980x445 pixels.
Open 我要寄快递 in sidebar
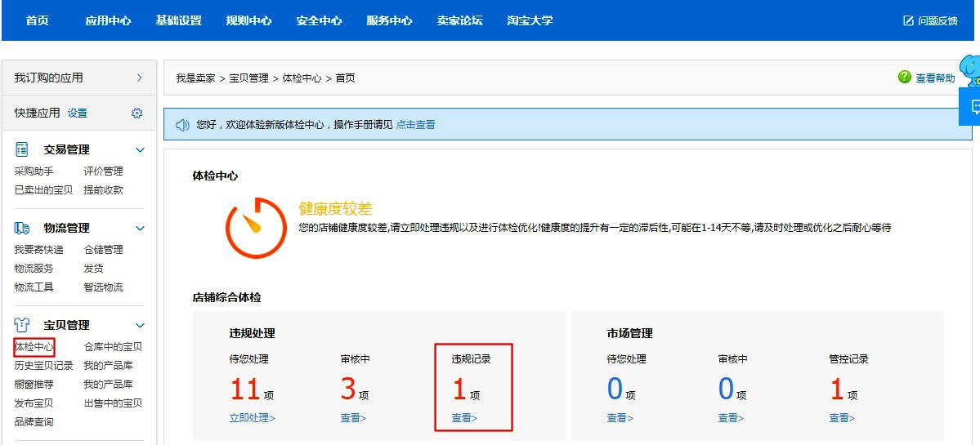click(x=38, y=250)
